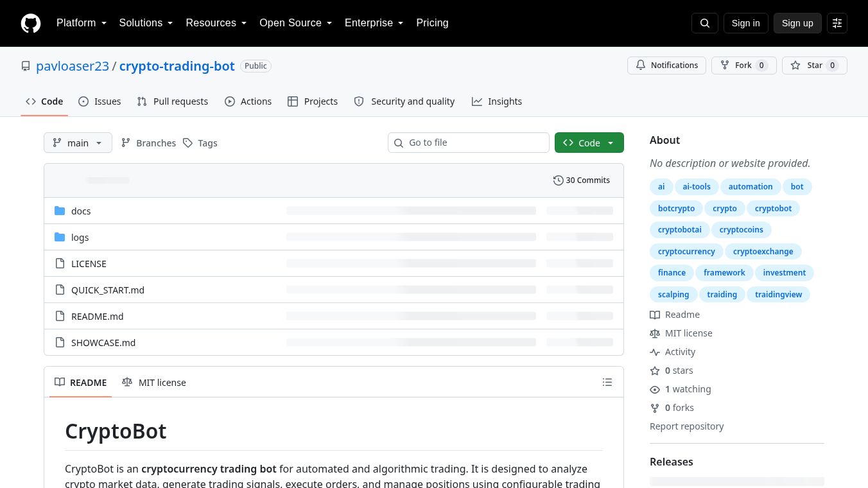The width and height of the screenshot is (868, 488).
Task: Open the pavloaser23 user link
Action: 73,66
